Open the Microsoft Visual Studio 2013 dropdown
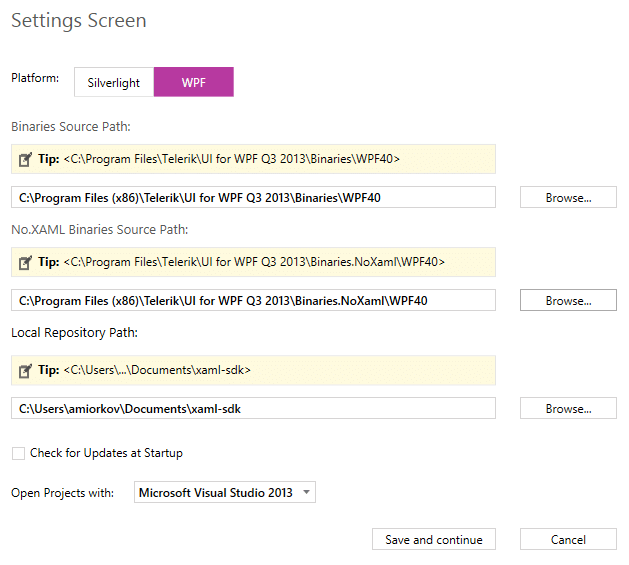 click(225, 492)
